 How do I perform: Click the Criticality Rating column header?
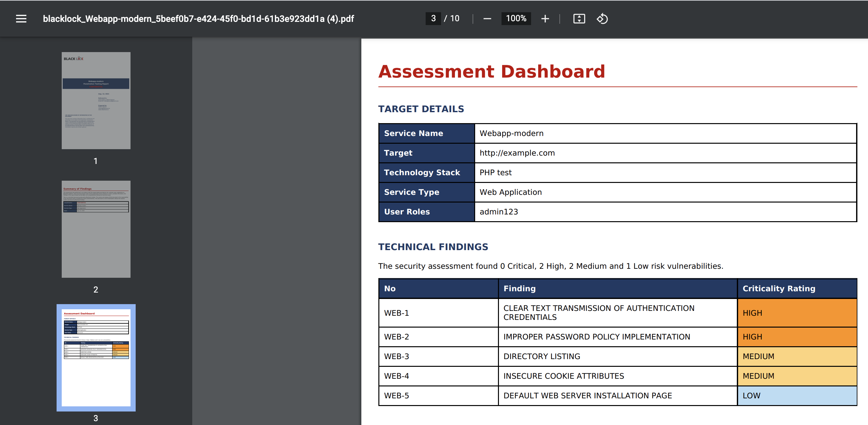point(778,288)
